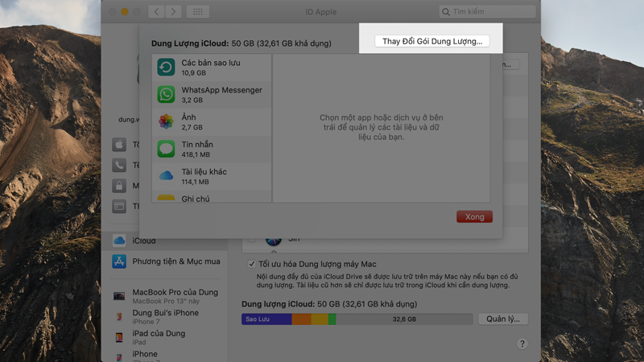
Task: Open iCloud in the sidebar
Action: pyautogui.click(x=164, y=241)
